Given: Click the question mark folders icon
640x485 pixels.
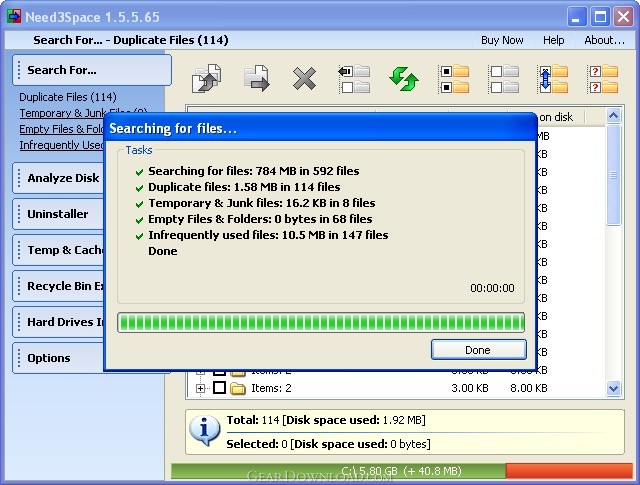Looking at the screenshot, I should pos(603,79).
